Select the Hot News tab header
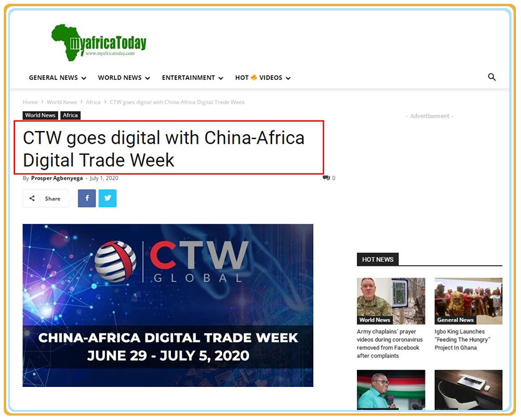Screen dimensions: 521x420 coord(377,259)
